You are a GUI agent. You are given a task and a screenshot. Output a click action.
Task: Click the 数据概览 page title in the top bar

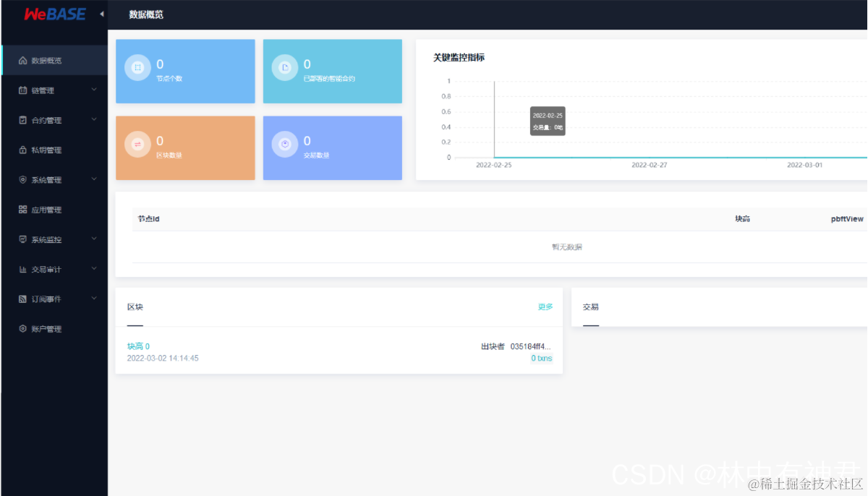tap(146, 14)
